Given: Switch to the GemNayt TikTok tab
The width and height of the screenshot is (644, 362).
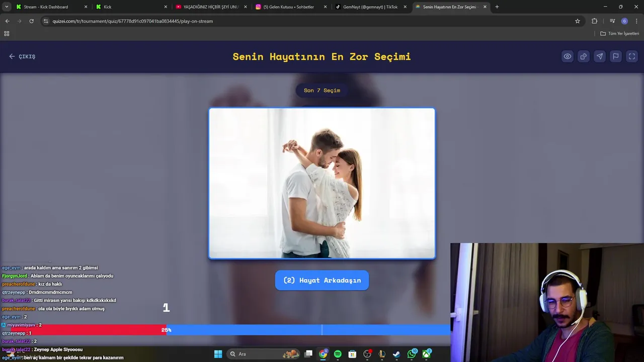Looking at the screenshot, I should 370,7.
